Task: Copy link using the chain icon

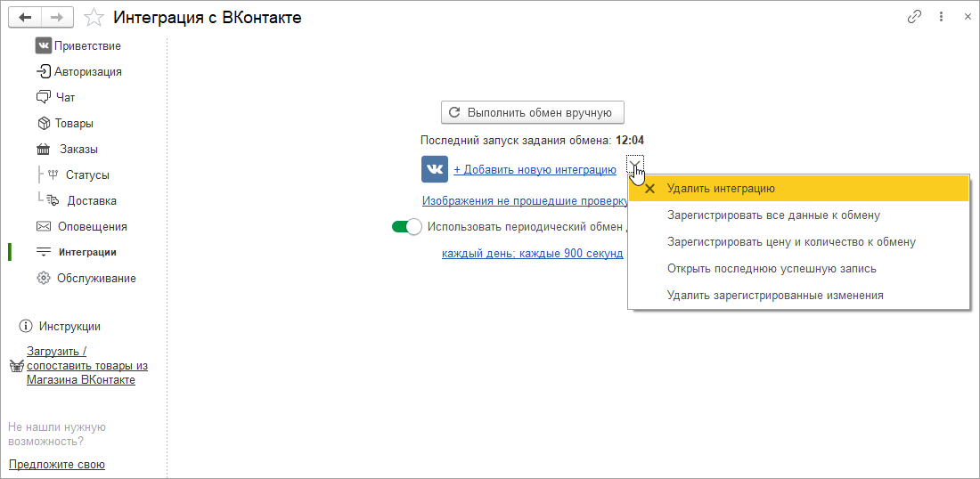Action: point(914,17)
